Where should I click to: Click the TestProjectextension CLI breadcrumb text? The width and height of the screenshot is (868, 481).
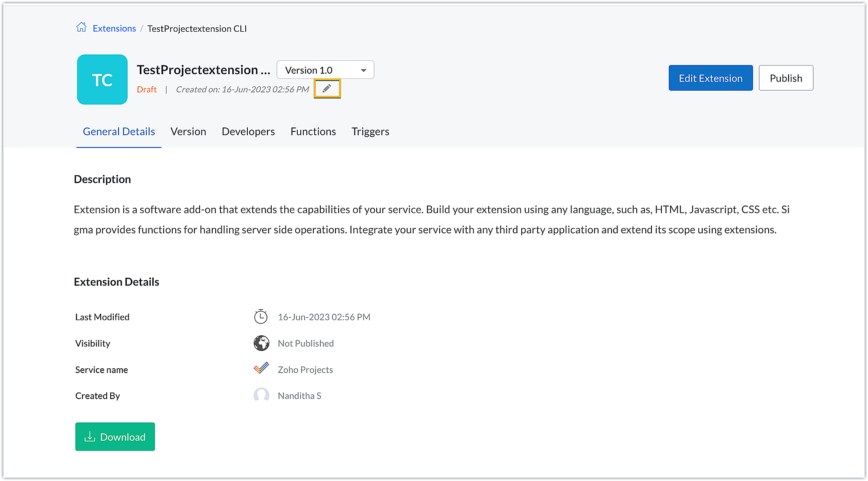pos(197,29)
